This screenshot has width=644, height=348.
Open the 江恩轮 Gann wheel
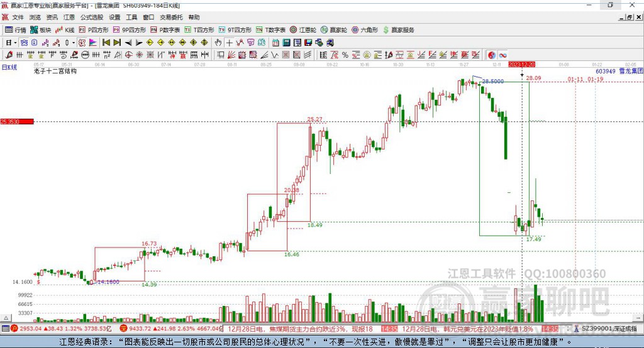(x=303, y=30)
